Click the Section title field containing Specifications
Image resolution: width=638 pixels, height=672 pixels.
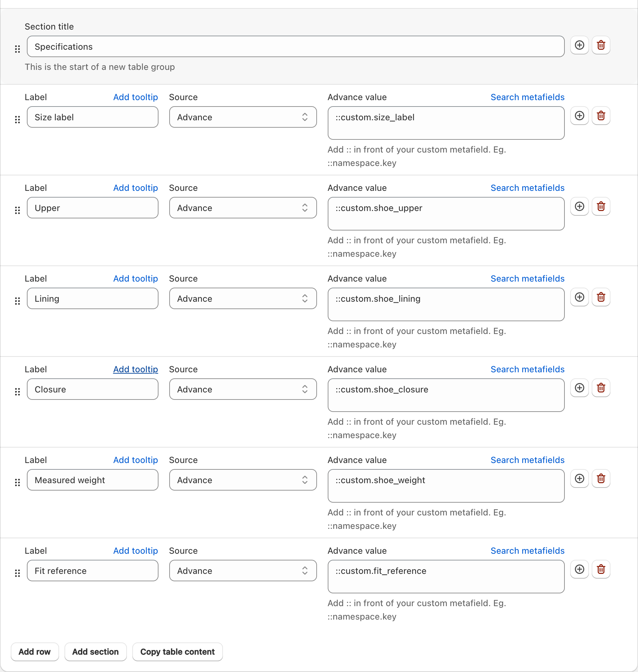click(295, 47)
